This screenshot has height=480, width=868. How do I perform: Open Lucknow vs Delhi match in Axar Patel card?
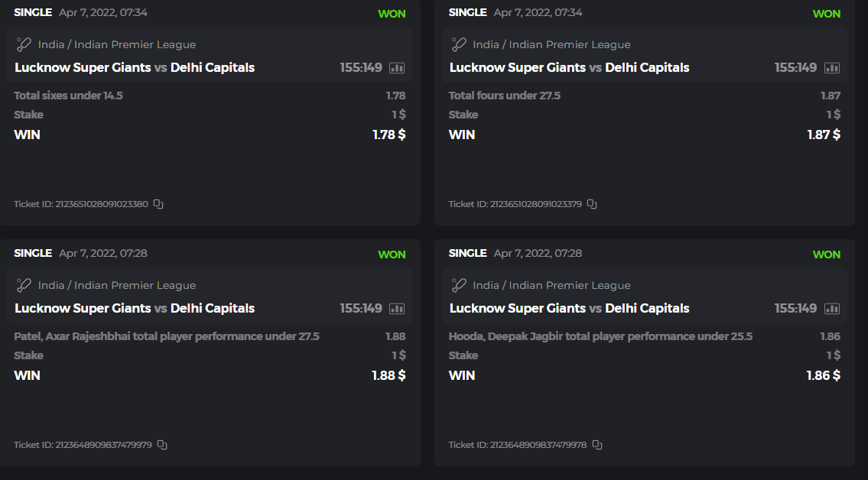coord(135,308)
